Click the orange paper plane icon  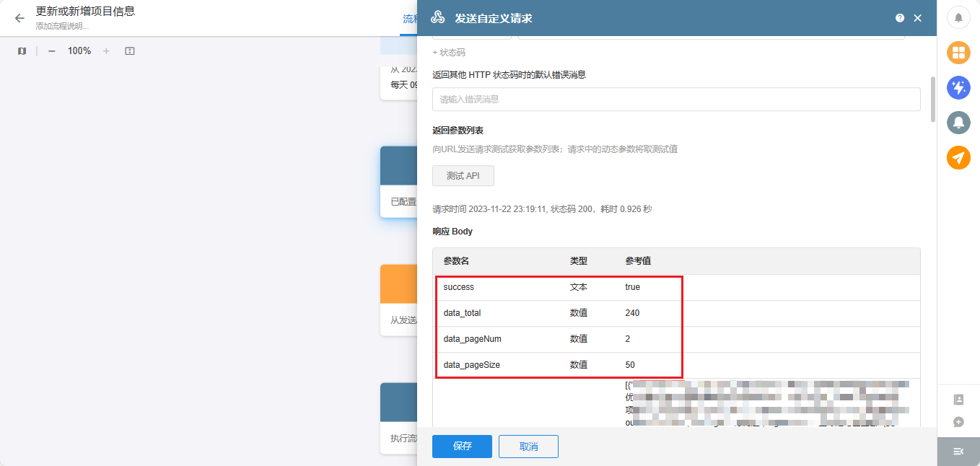click(958, 158)
